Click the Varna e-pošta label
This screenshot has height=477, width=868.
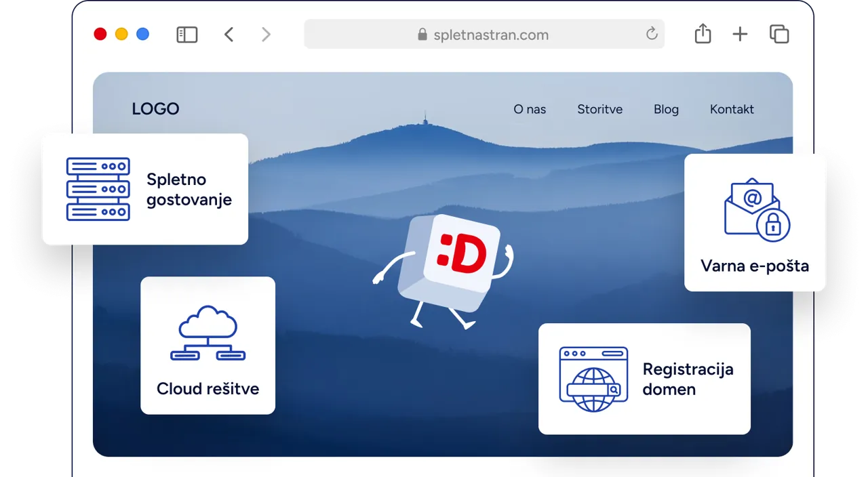[x=755, y=266]
